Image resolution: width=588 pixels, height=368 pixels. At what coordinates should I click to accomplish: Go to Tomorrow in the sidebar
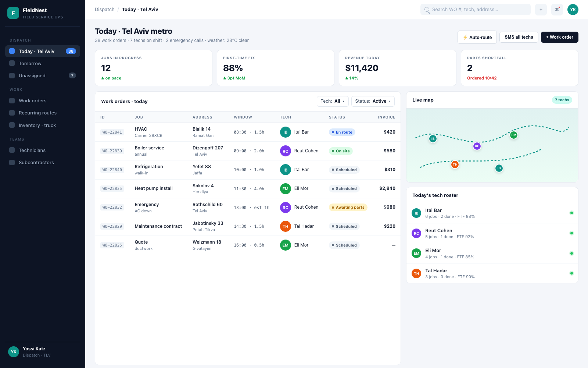[43, 63]
